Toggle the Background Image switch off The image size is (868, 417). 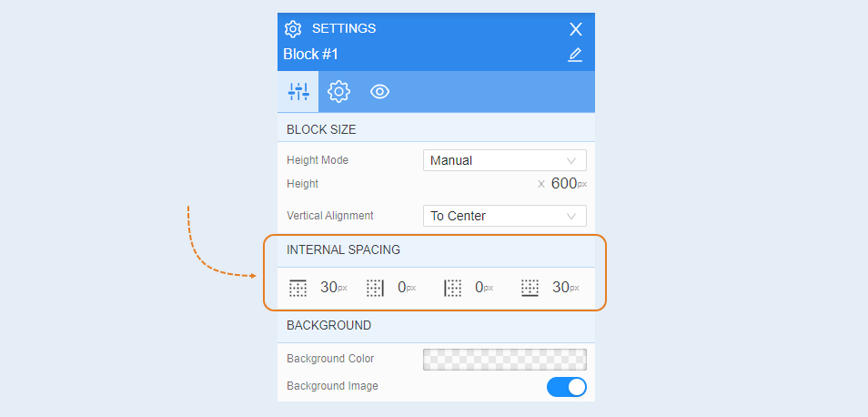point(567,387)
